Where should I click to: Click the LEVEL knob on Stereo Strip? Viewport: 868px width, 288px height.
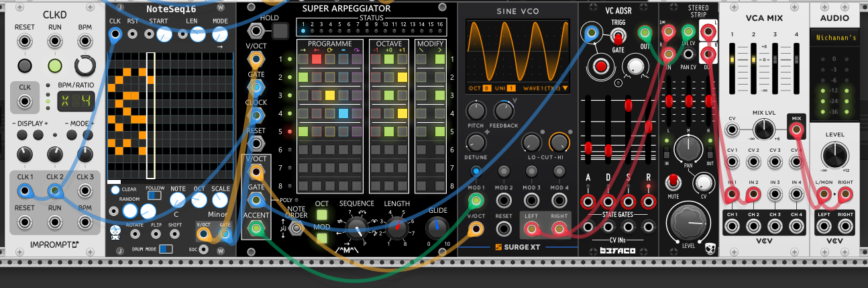coord(688,224)
